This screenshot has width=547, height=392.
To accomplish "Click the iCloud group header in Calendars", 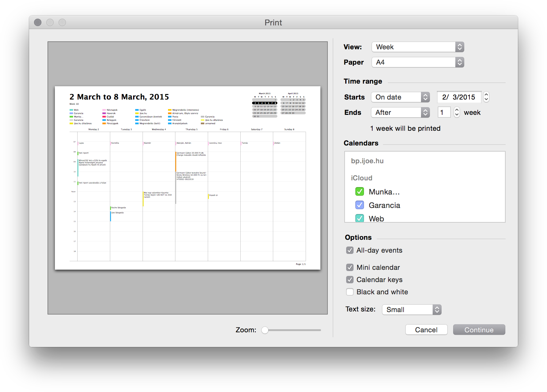I will pos(361,178).
